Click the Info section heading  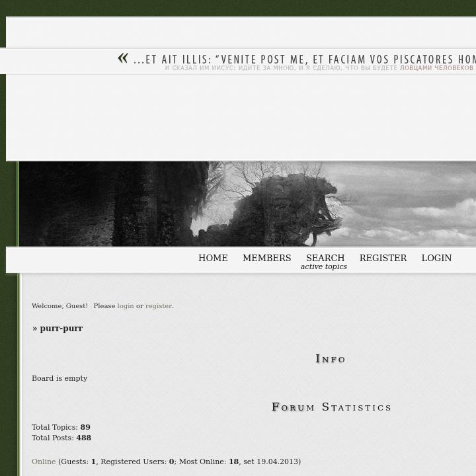(x=331, y=359)
